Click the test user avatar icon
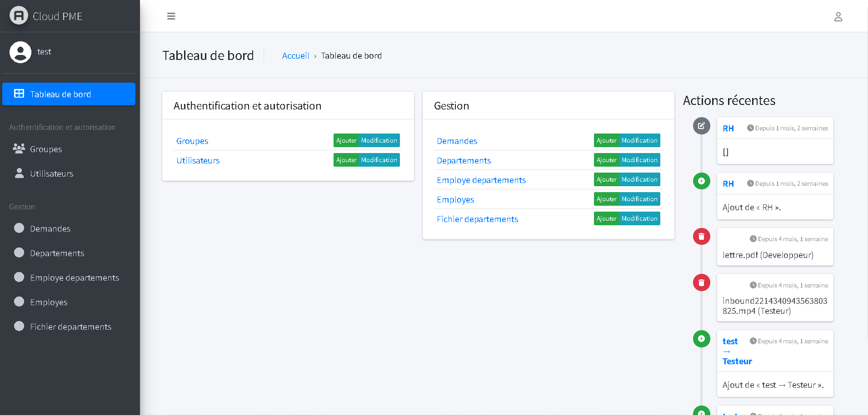 pyautogui.click(x=20, y=52)
